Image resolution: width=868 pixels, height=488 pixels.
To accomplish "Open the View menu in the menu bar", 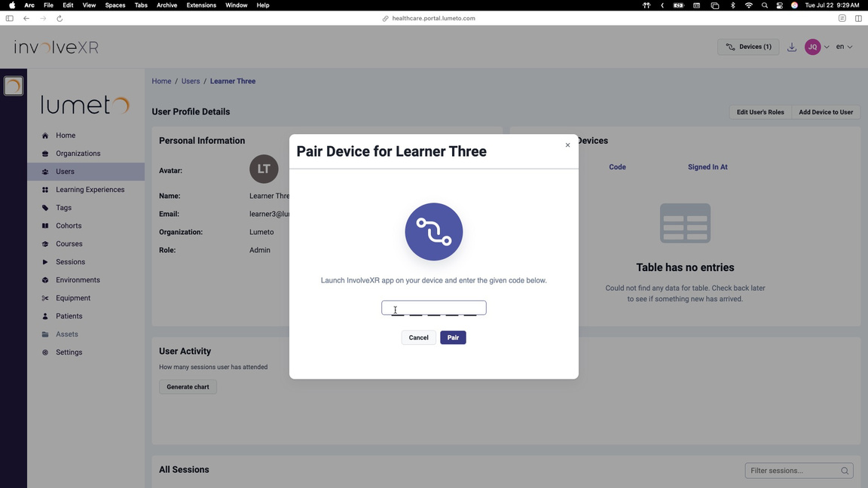I will tap(89, 5).
